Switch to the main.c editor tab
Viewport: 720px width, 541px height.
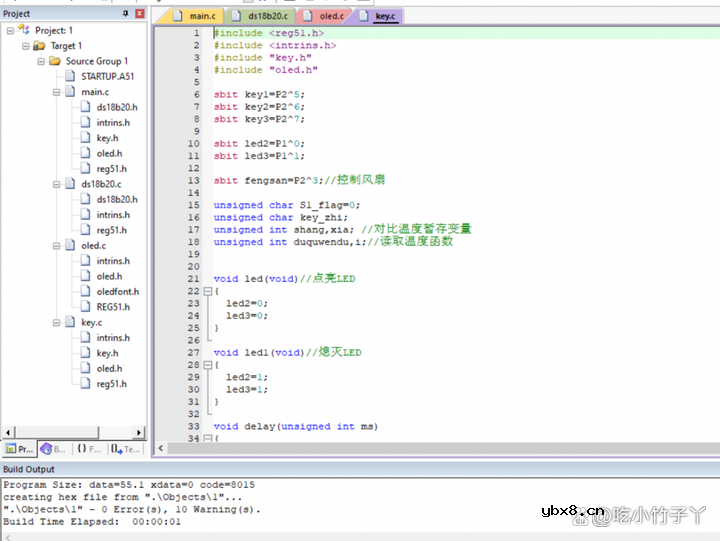pyautogui.click(x=199, y=17)
